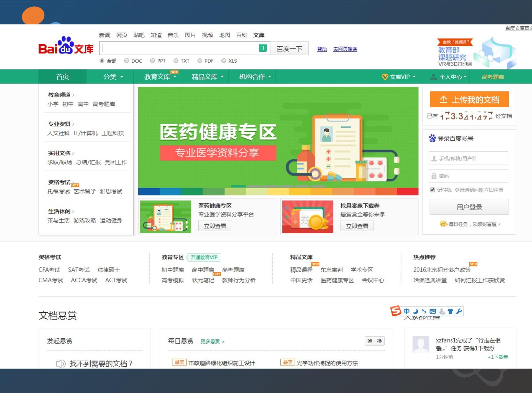
Task: Select the DOC file type radio button
Action: point(127,60)
